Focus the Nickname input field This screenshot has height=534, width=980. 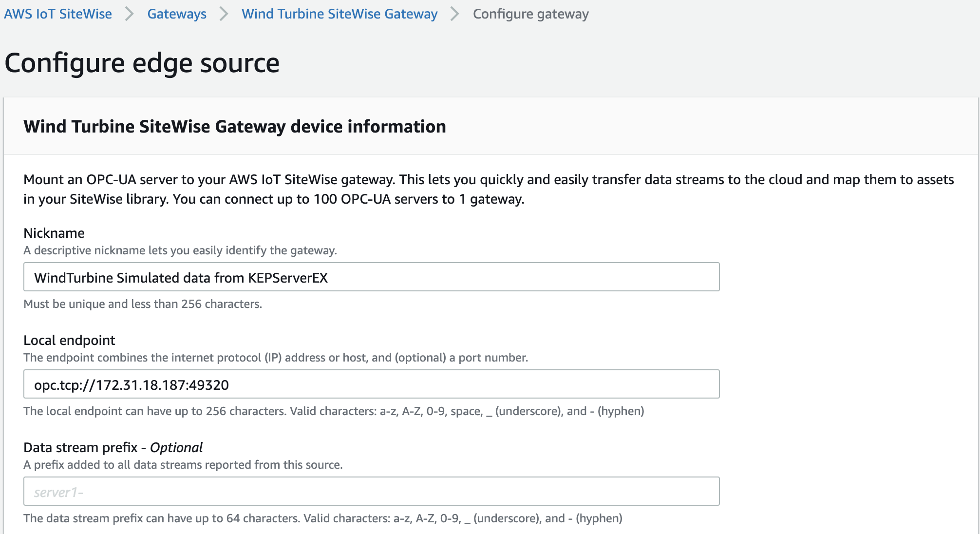click(371, 277)
